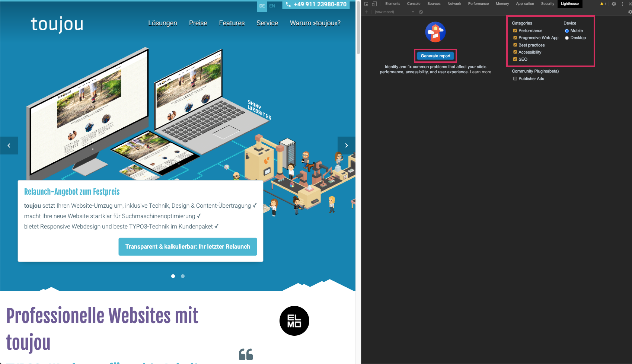Open the (new report) dropdown
The height and width of the screenshot is (364, 632).
(395, 12)
